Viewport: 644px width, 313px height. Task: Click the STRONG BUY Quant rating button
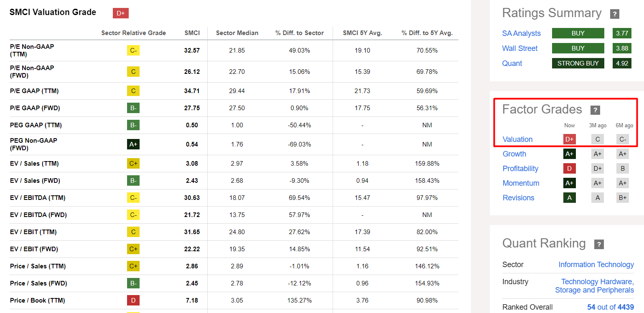578,63
